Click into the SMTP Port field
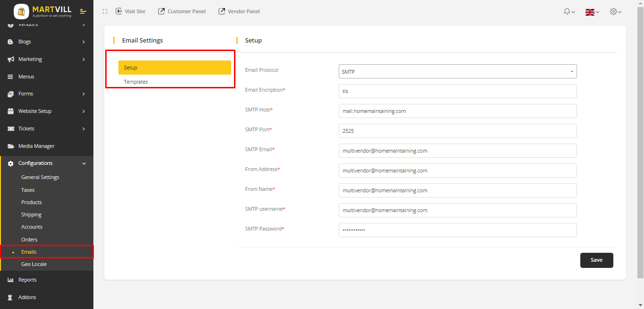Screen dimensions: 644x309 (x=457, y=131)
